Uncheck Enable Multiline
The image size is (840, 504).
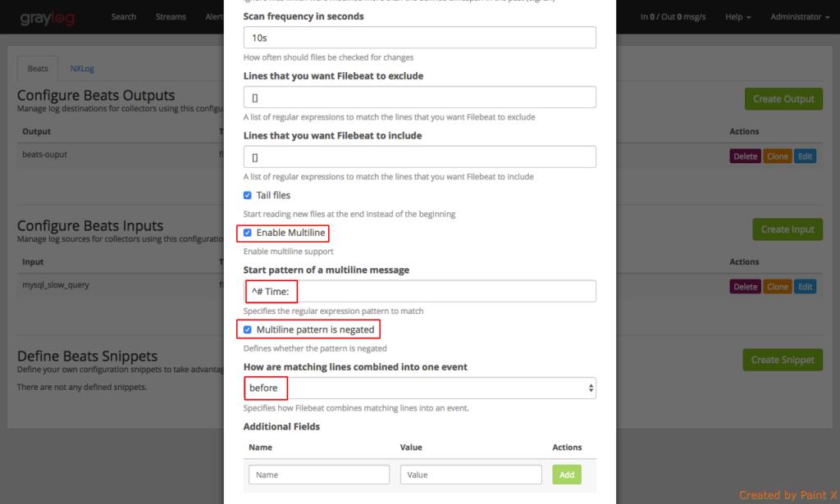coord(248,233)
